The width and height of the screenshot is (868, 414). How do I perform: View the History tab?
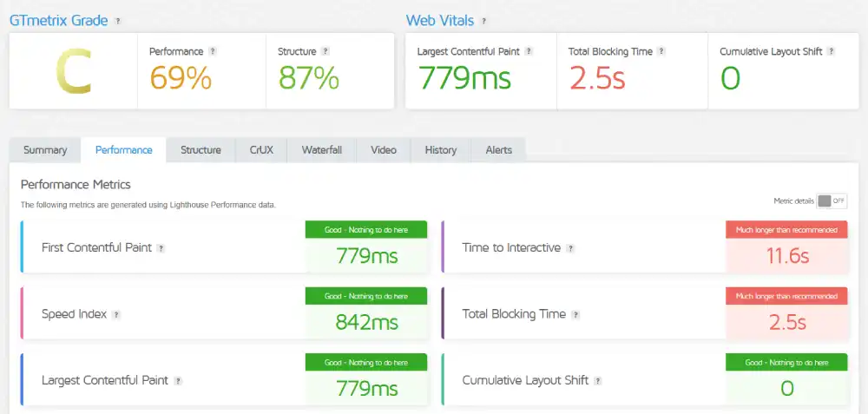point(441,150)
